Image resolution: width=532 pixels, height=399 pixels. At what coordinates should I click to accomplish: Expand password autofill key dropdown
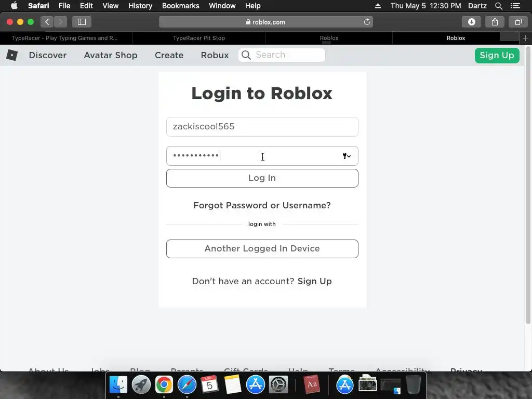(x=347, y=156)
